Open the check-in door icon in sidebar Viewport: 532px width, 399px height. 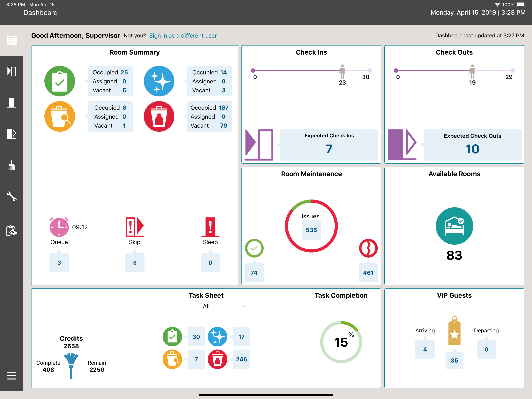(x=11, y=72)
